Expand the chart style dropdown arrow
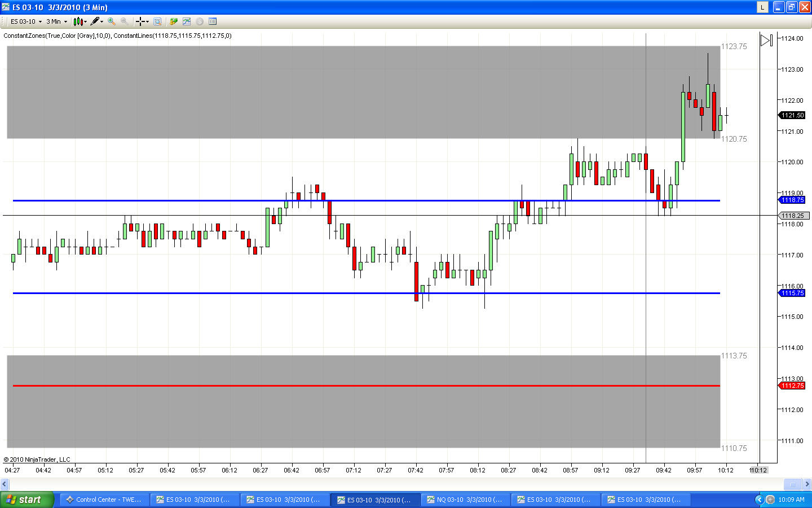The height and width of the screenshot is (508, 812). (x=86, y=21)
